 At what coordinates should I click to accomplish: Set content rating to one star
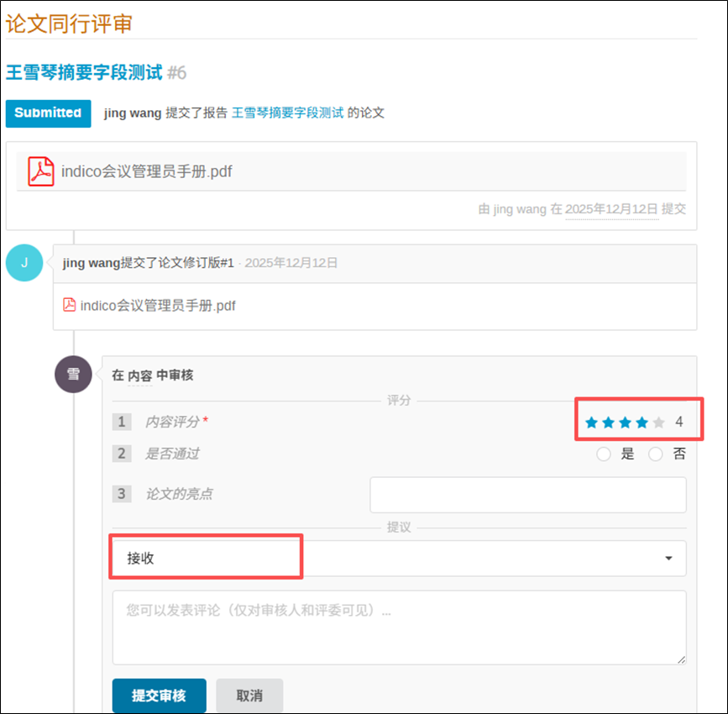point(591,423)
